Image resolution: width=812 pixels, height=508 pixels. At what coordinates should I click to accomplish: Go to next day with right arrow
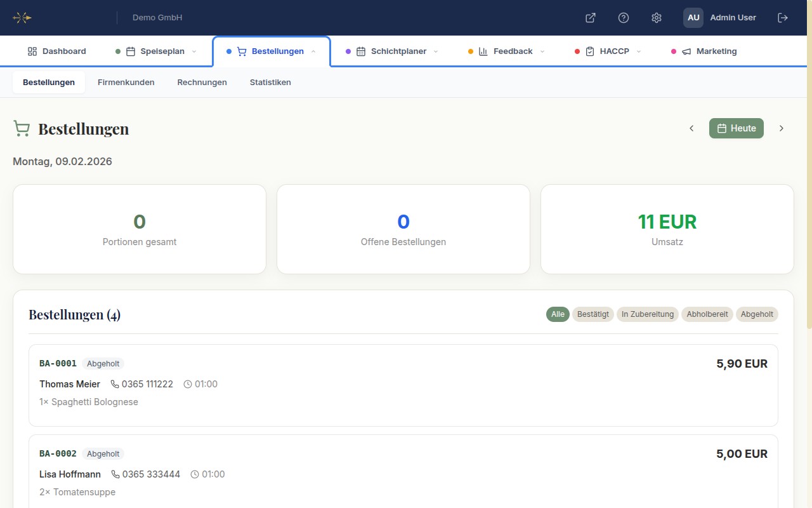click(782, 128)
